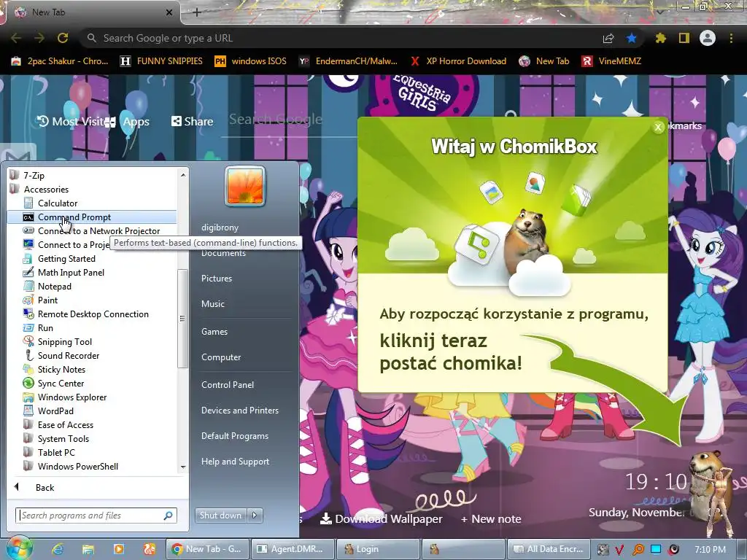
Task: Open the Run dialog icon
Action: (28, 328)
